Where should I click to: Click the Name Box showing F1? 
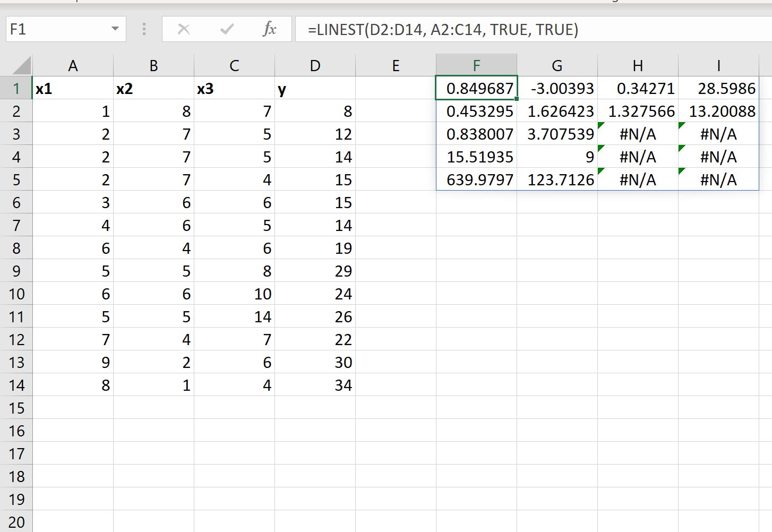(53, 29)
